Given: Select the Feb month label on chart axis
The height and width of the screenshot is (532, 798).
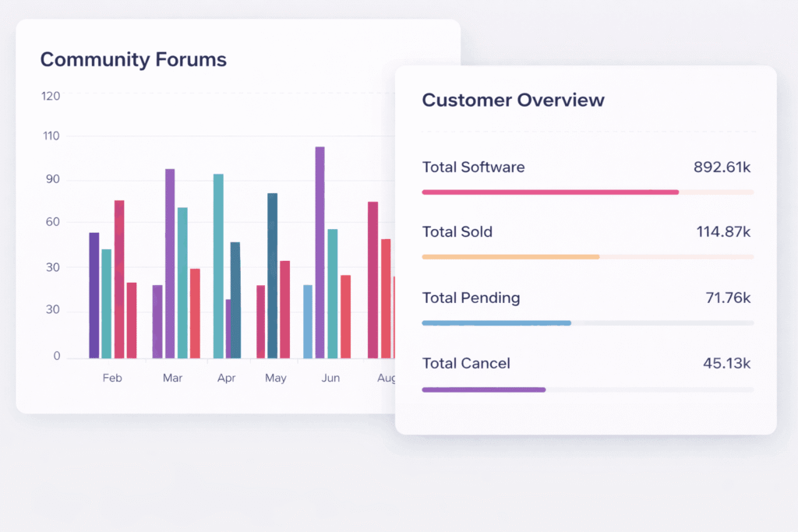Looking at the screenshot, I should (112, 378).
